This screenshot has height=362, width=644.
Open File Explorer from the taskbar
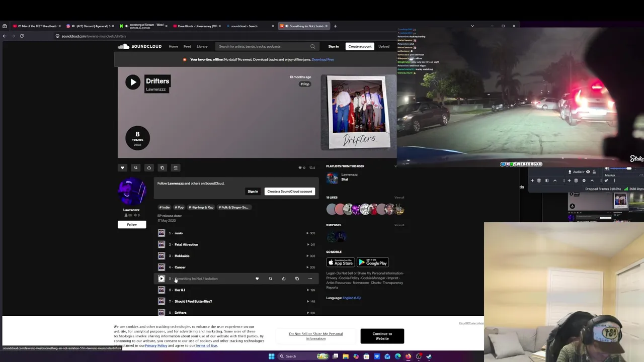(346, 356)
